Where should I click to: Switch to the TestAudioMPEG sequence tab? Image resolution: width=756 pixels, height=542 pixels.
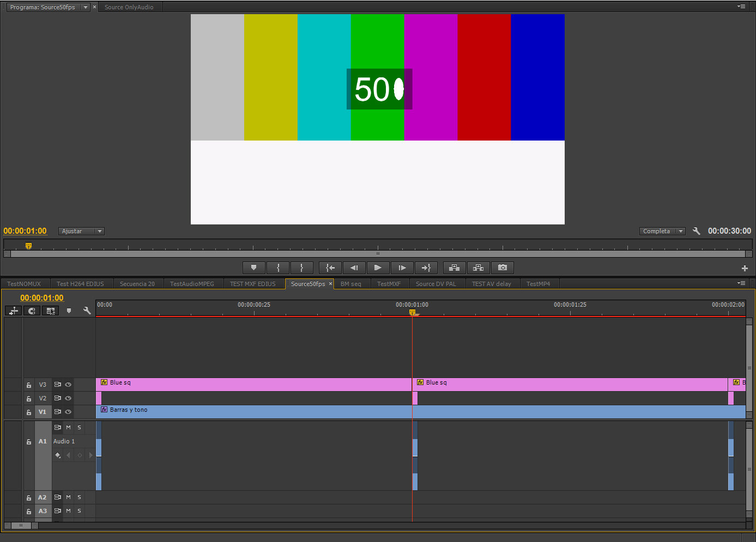pyautogui.click(x=192, y=284)
